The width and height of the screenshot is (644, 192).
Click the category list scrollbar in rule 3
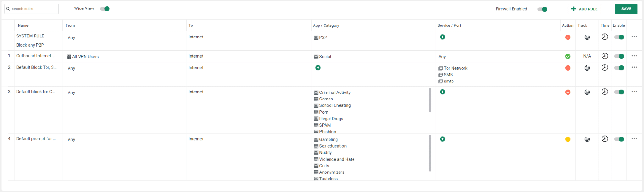click(x=430, y=100)
